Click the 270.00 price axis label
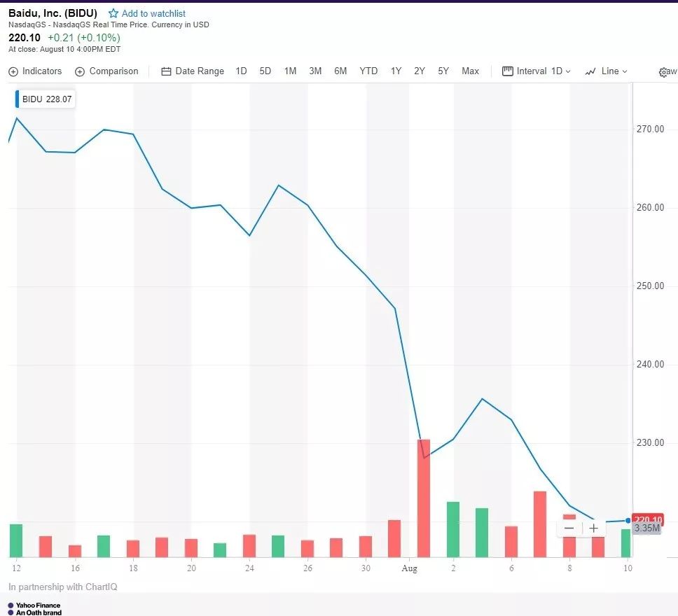Viewport: 678px width, 616px height. coord(650,129)
